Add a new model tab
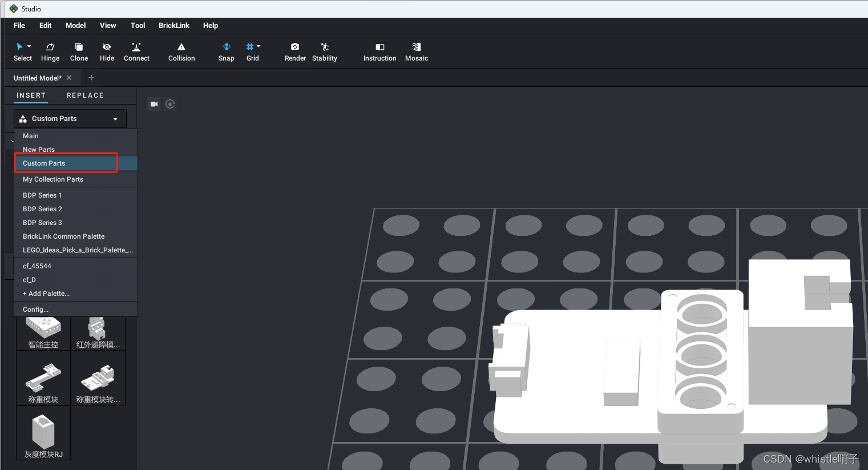The height and width of the screenshot is (470, 868). click(91, 78)
